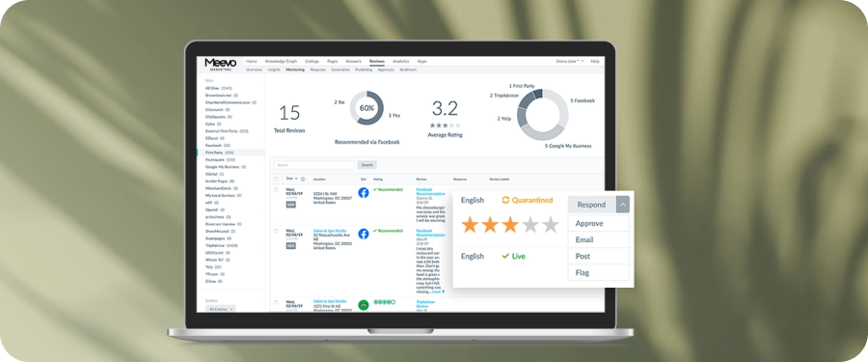Go to the Answers tab
The height and width of the screenshot is (362, 868).
pos(353,61)
